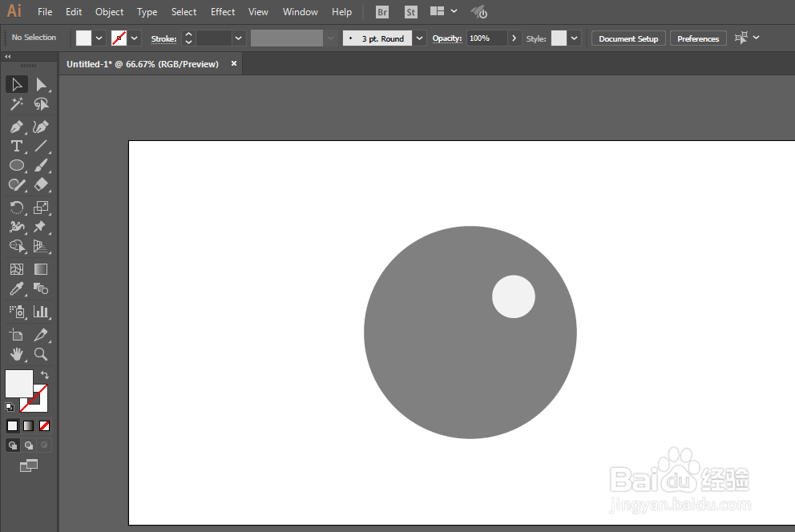This screenshot has height=532, width=795.
Task: Open the Edit menu
Action: coord(74,12)
